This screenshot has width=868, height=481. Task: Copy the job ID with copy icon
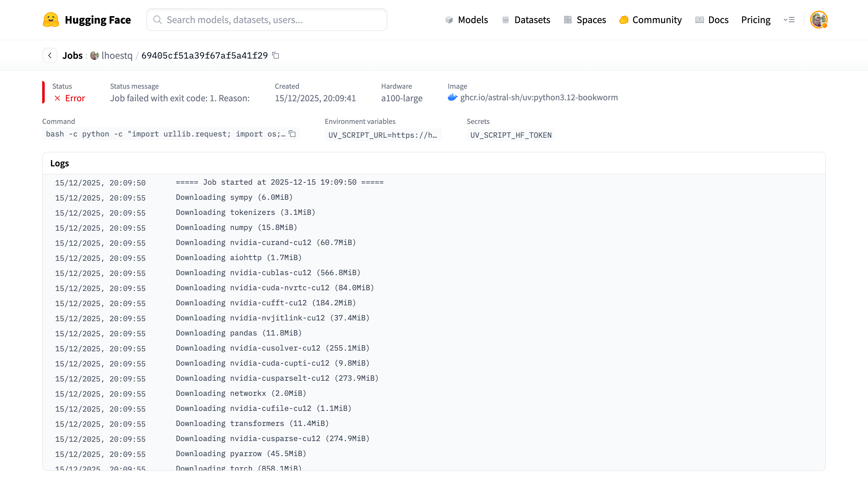pos(276,55)
